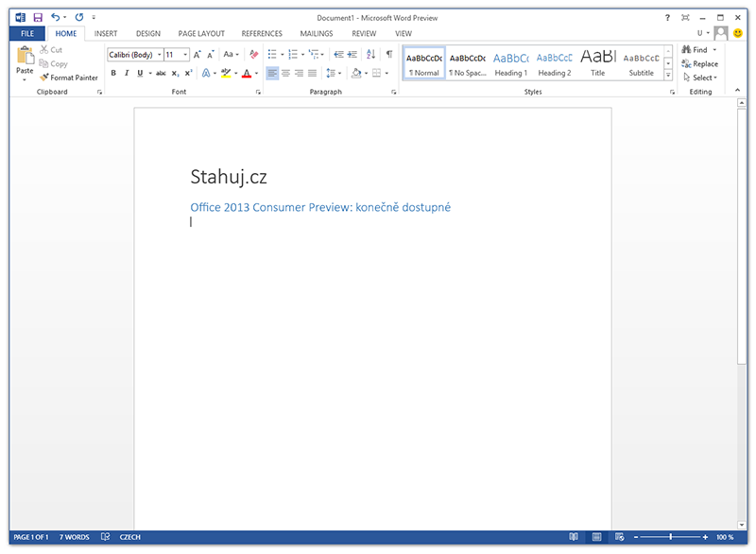This screenshot has height=554, width=756.
Task: Apply the yellow text highlight color
Action: pos(226,74)
